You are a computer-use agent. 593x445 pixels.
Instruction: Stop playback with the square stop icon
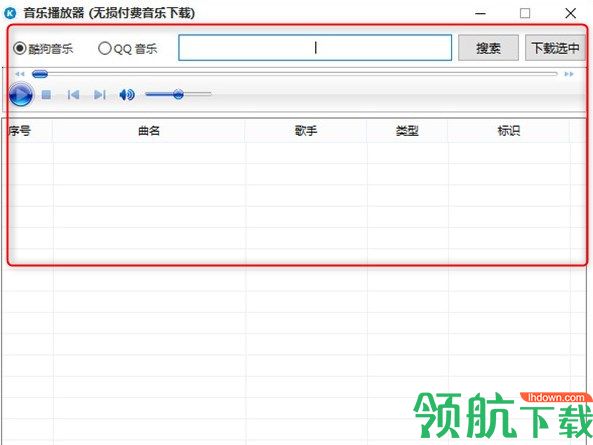point(46,95)
